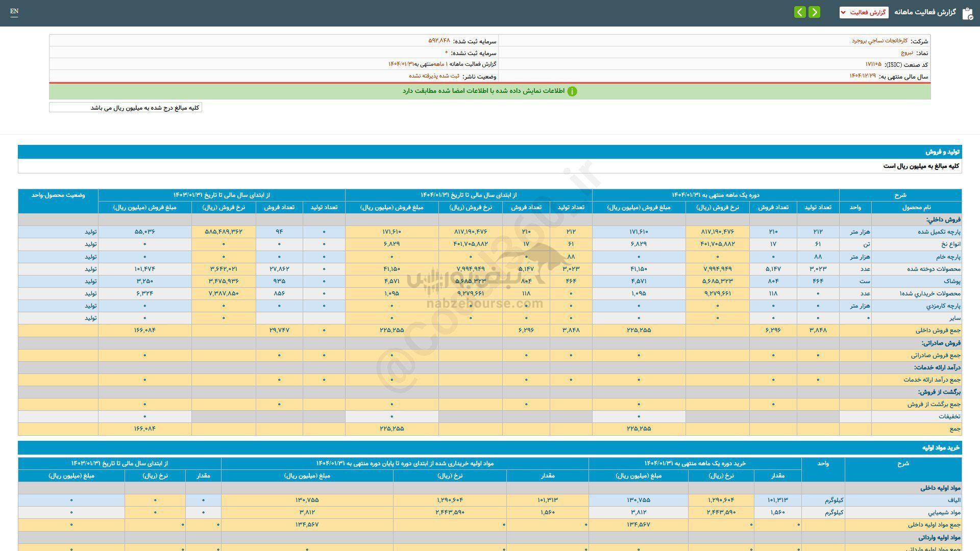Viewport: 980px width, 551px height.
Task: Select the الیاف raw material row label
Action: [x=954, y=500]
